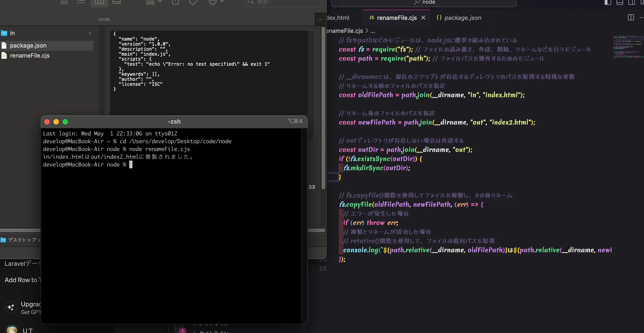
Task: Click the breadcrumb chevron separator
Action: click(367, 31)
